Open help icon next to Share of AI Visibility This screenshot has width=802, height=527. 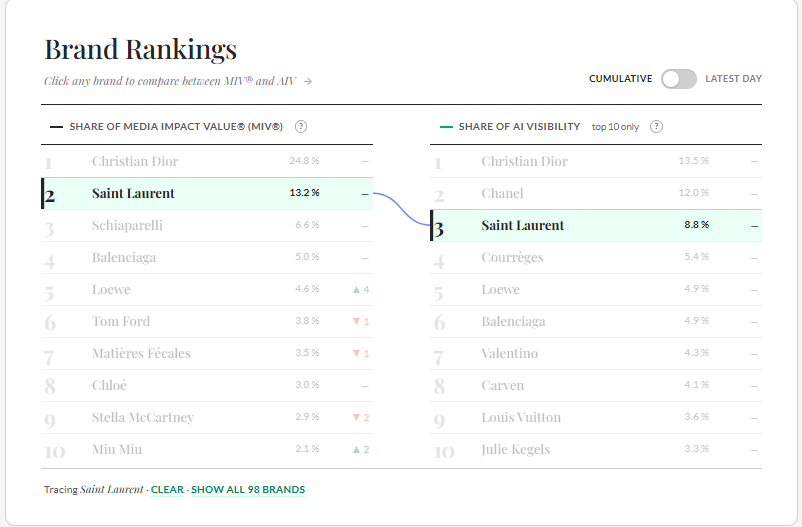point(656,126)
